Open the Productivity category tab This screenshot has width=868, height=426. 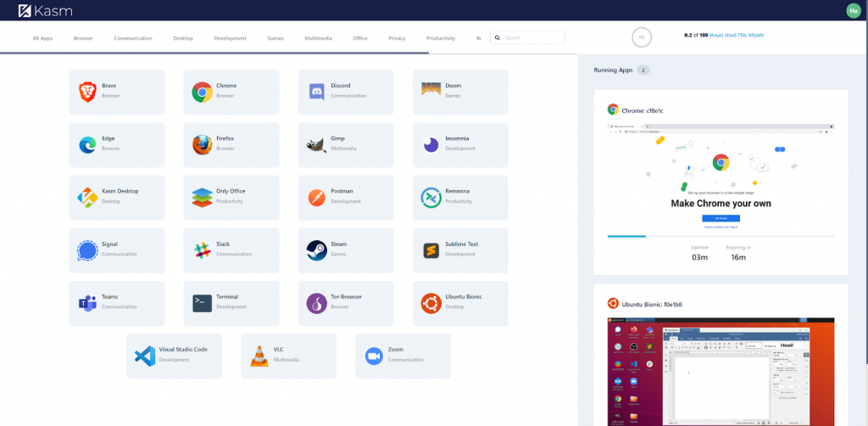pos(441,38)
